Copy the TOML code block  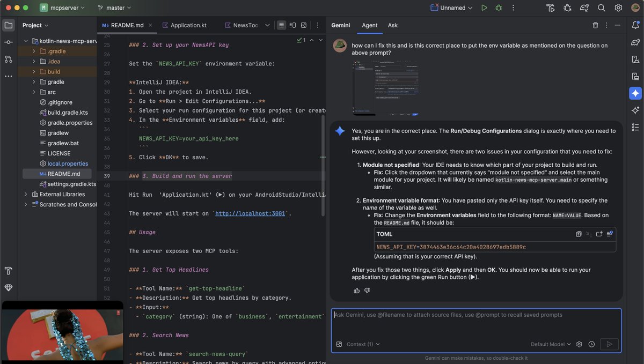pos(579,234)
